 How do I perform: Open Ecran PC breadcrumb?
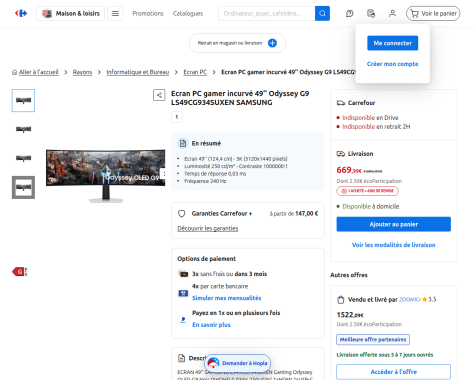195,72
